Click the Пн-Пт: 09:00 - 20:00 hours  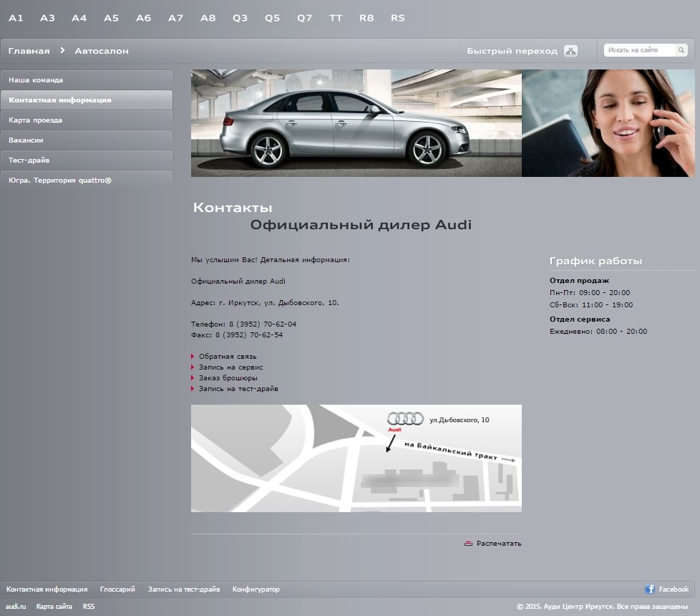(590, 293)
